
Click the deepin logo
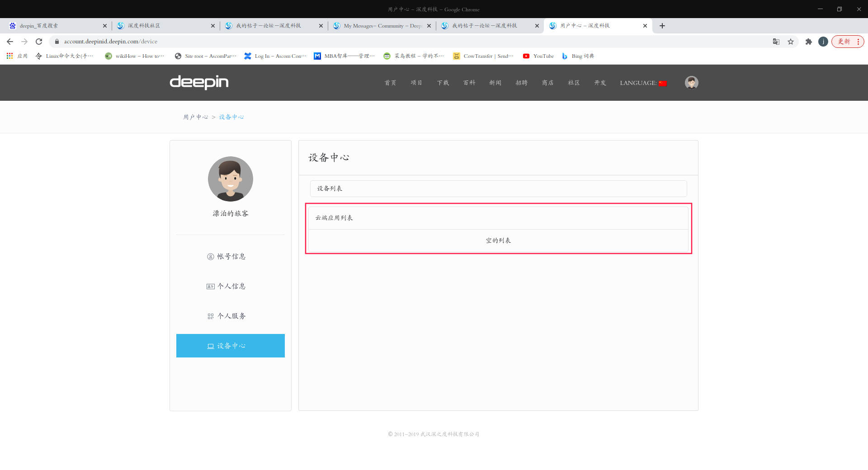tap(199, 82)
